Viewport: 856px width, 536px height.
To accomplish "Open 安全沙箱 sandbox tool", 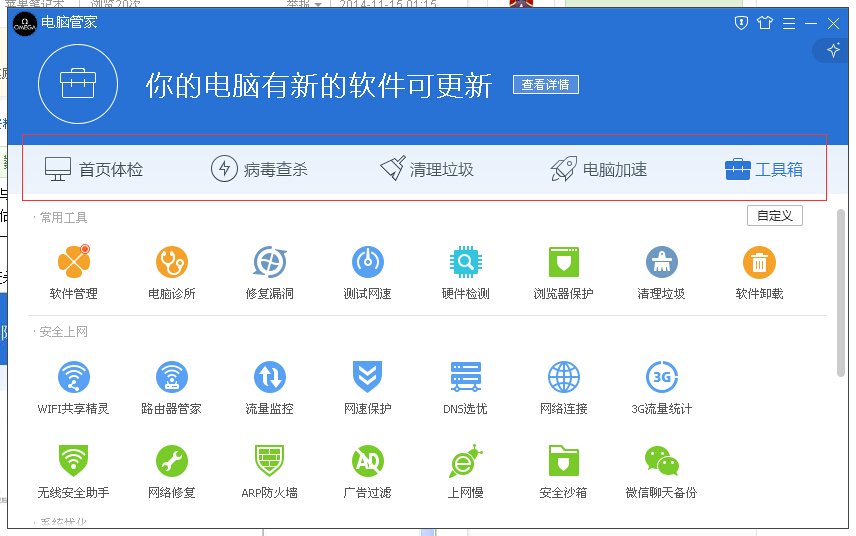I will [x=563, y=472].
